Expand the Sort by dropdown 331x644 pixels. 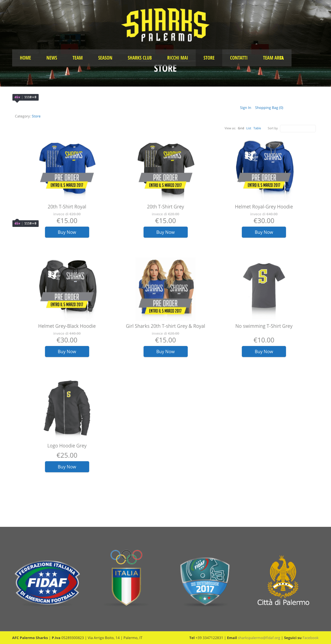pos(298,128)
